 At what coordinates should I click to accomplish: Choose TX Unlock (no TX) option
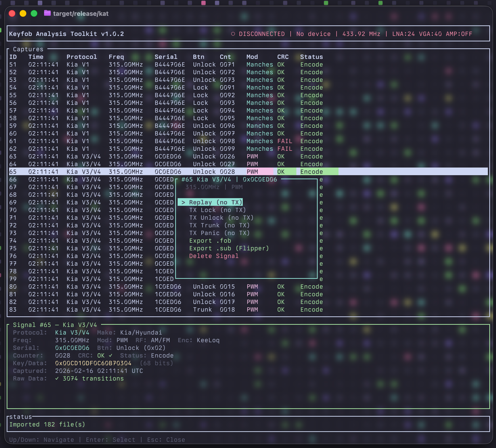coord(221,218)
